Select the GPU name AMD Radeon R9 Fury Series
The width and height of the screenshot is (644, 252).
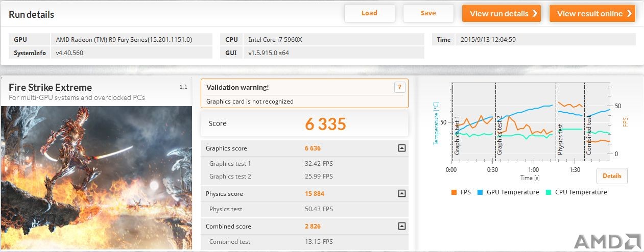point(124,39)
